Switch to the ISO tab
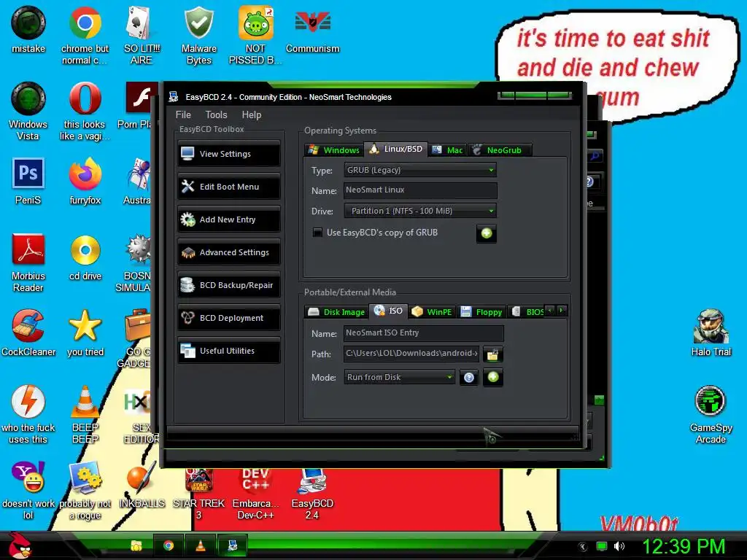The width and height of the screenshot is (747, 560). [x=389, y=311]
